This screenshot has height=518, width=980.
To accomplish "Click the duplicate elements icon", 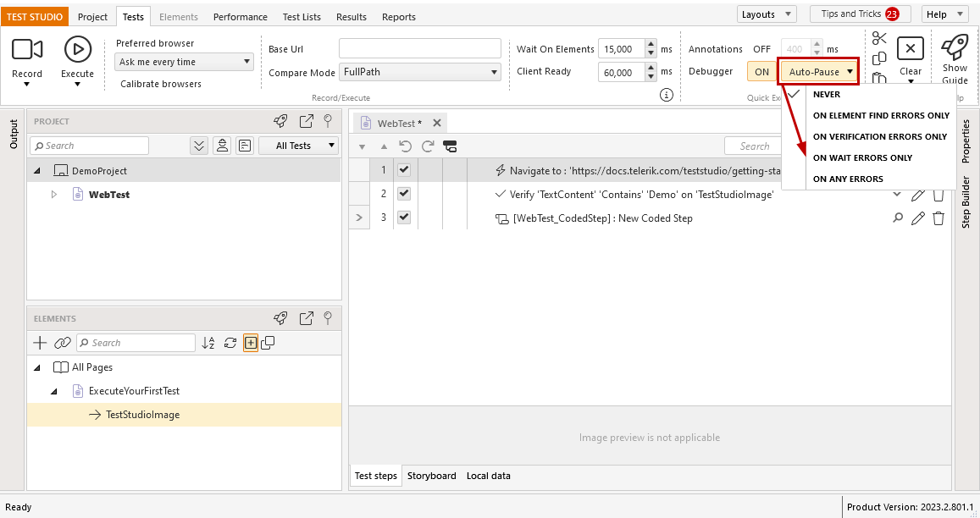I will tap(269, 343).
